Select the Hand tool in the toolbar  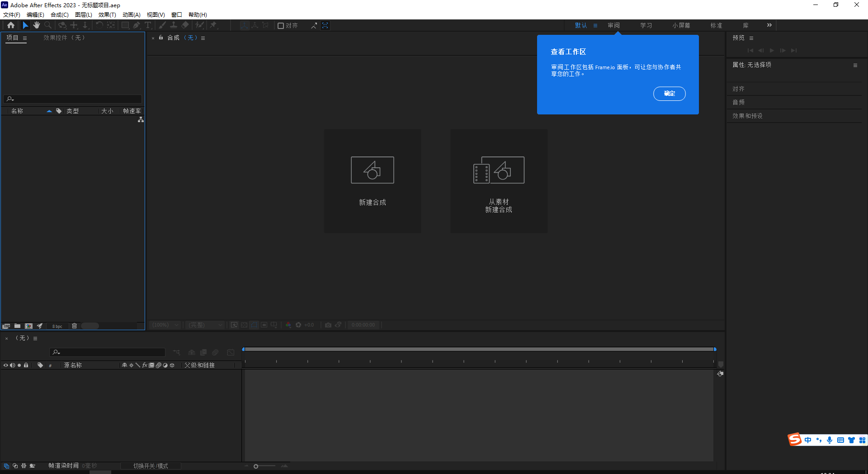pyautogui.click(x=37, y=25)
